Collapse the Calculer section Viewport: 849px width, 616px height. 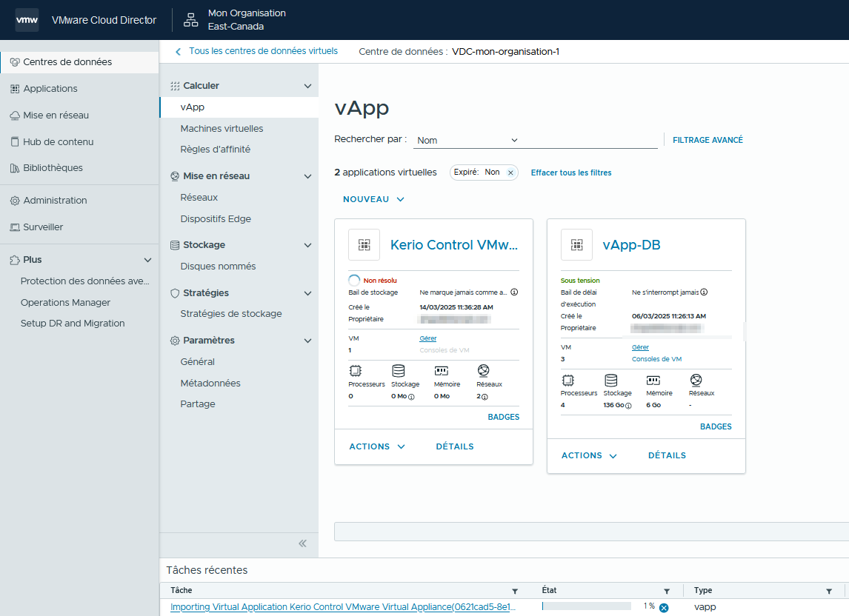[307, 86]
